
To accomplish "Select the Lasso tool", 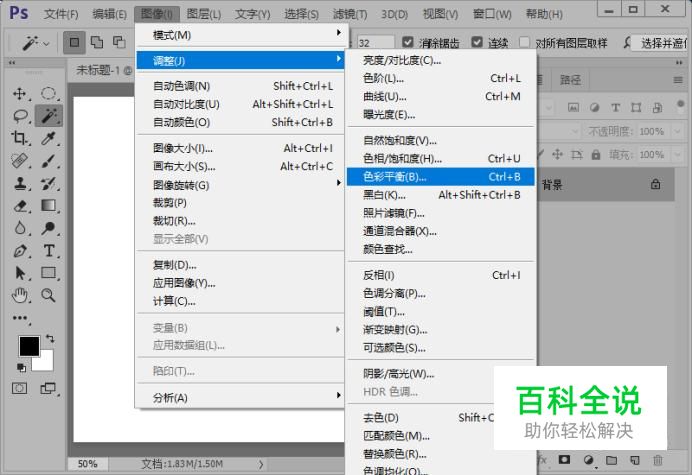I will pos(20,116).
